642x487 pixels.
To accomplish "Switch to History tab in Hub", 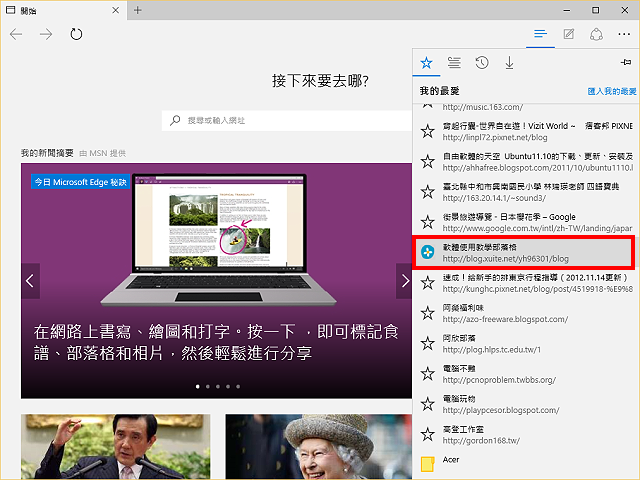I will (x=482, y=63).
